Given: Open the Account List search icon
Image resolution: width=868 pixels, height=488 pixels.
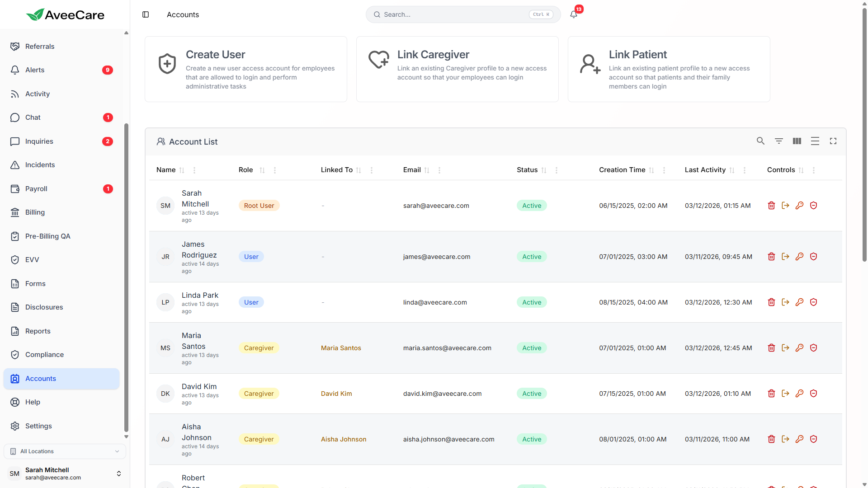Looking at the screenshot, I should [x=760, y=141].
